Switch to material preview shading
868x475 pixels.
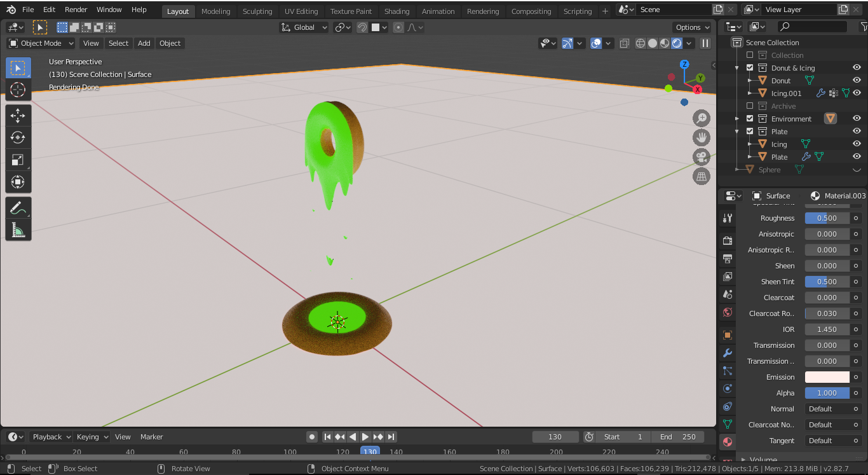665,43
